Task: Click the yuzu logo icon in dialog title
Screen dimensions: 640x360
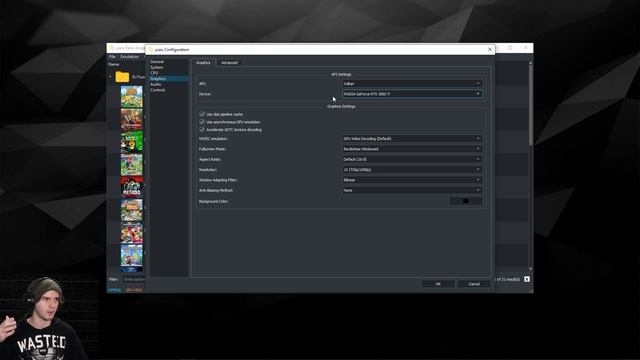Action: [x=151, y=49]
